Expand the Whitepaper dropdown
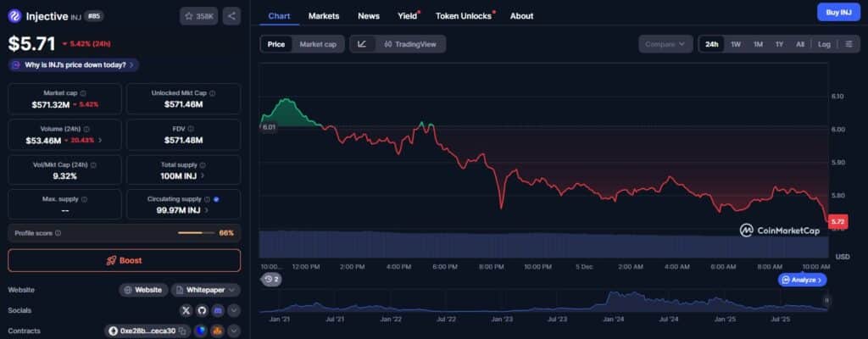868x339 pixels. click(205, 290)
